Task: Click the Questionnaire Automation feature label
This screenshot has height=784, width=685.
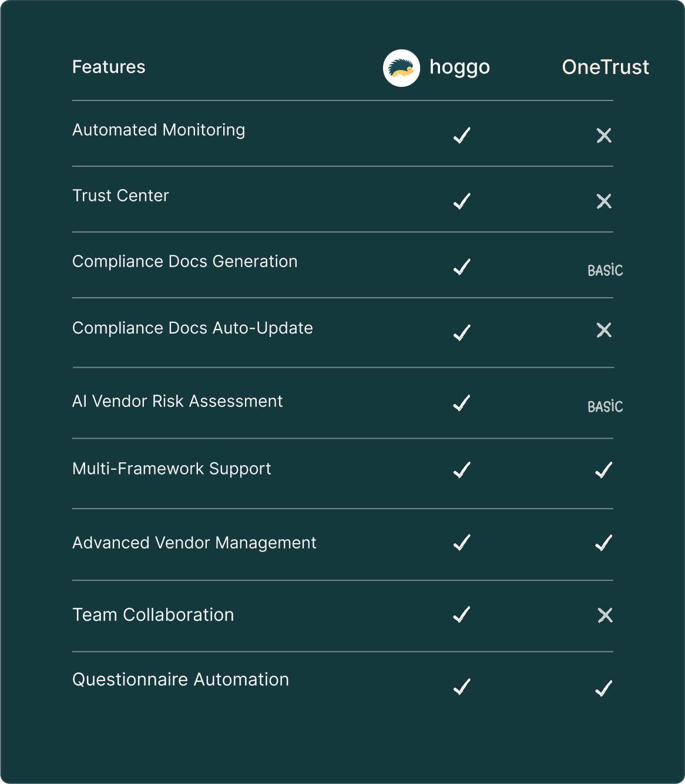Action: coord(180,679)
